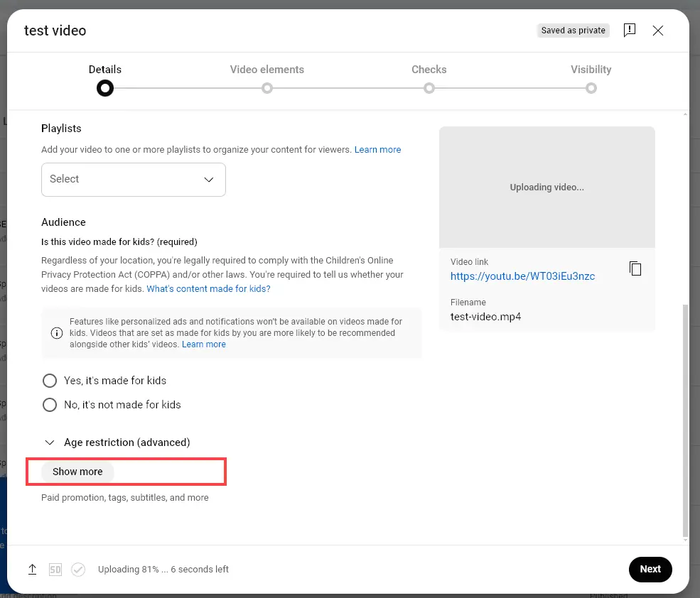Click the Next button

[650, 569]
